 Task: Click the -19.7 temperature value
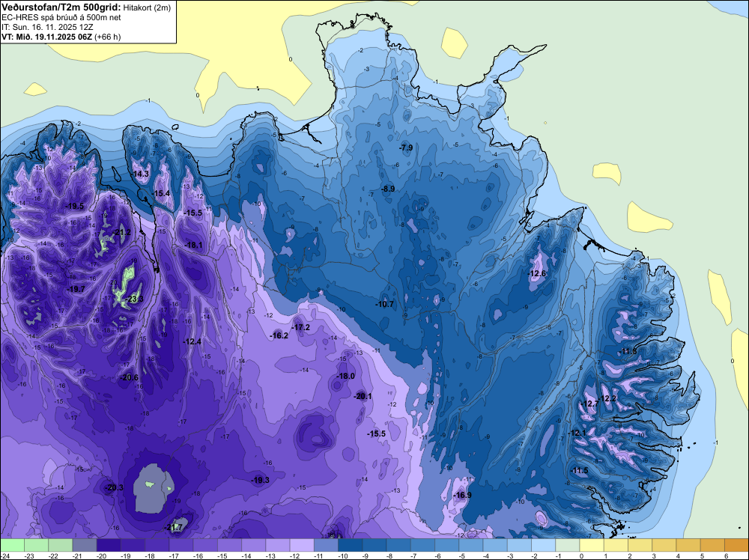[76, 289]
